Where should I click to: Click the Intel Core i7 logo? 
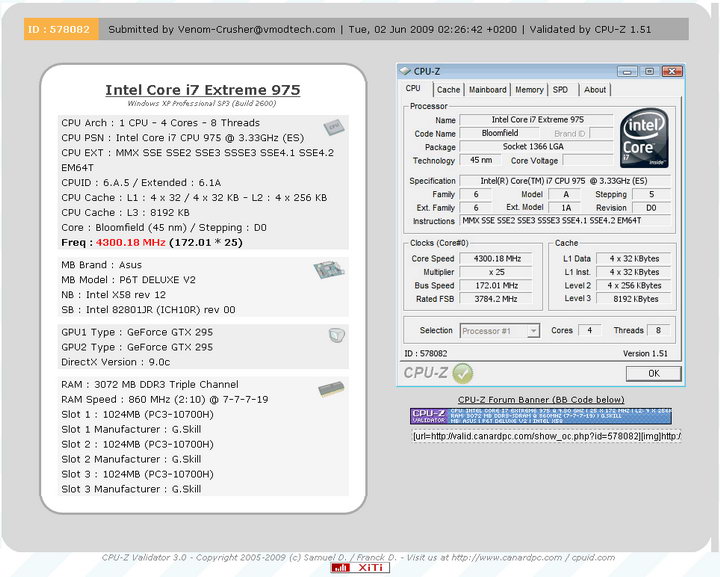pos(644,138)
